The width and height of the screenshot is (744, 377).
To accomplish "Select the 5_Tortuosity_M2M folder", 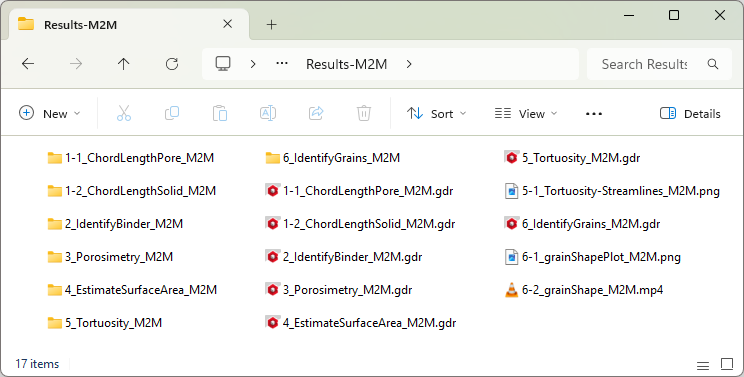I will [105, 323].
